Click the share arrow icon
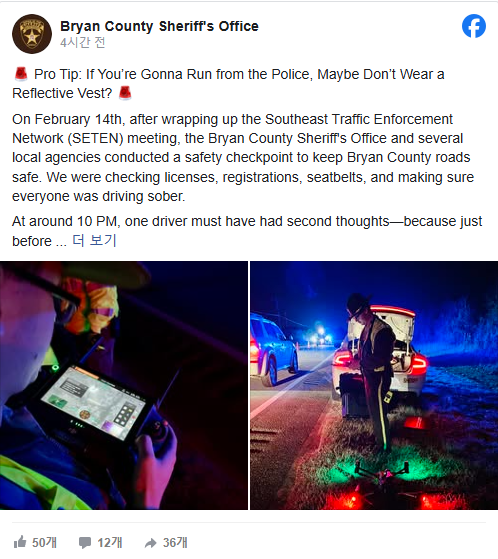The image size is (498, 559). pyautogui.click(x=150, y=543)
